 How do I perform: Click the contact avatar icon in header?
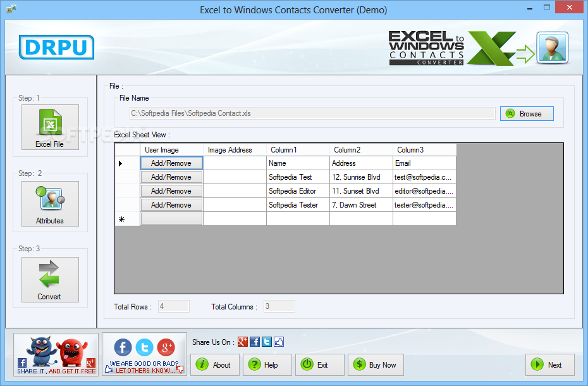click(553, 47)
